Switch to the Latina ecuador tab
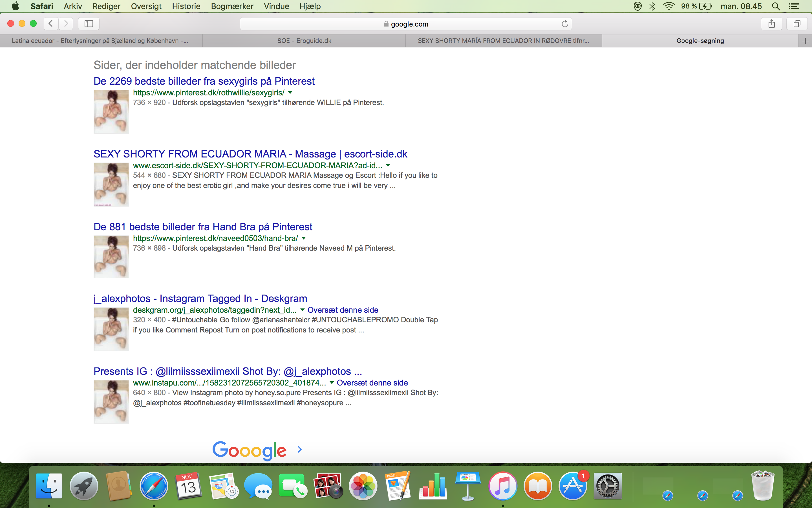Image resolution: width=812 pixels, height=508 pixels. (x=101, y=41)
